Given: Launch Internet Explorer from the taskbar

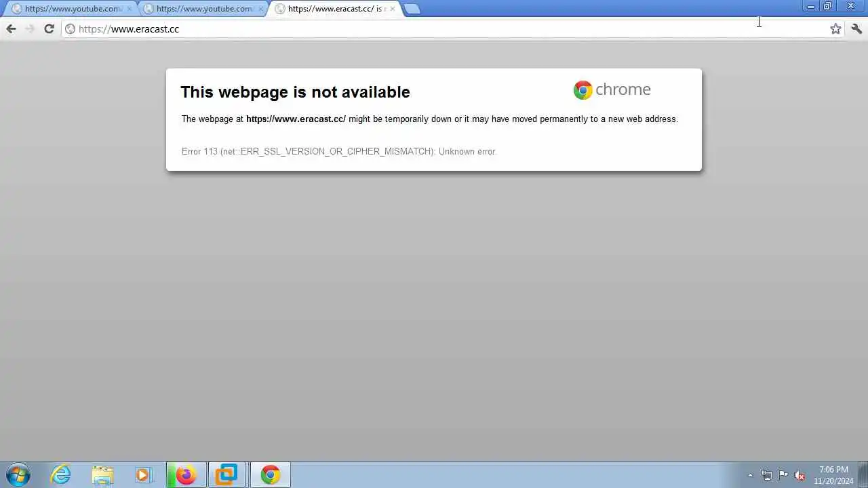Looking at the screenshot, I should pos(61,474).
